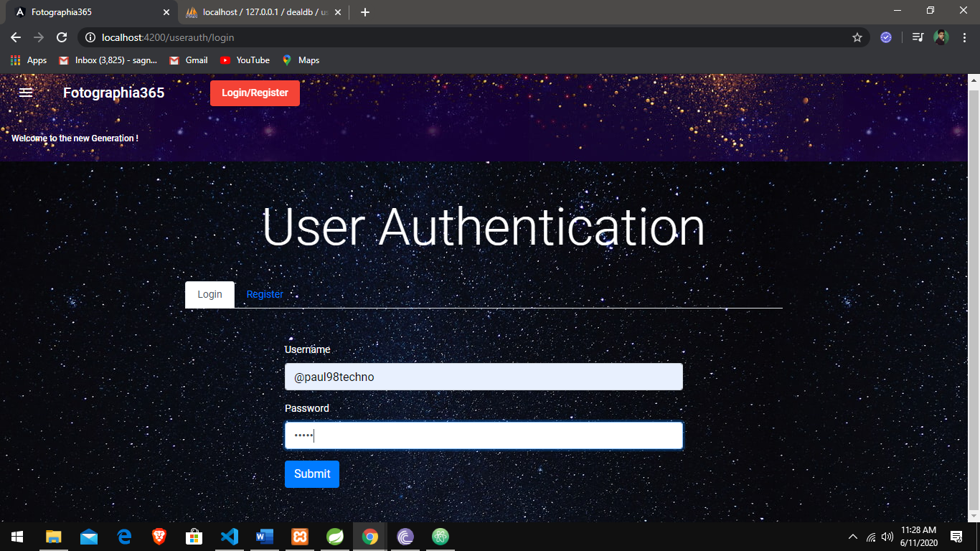The width and height of the screenshot is (980, 551).
Task: Open XAMPP from the taskbar
Action: pos(300,537)
